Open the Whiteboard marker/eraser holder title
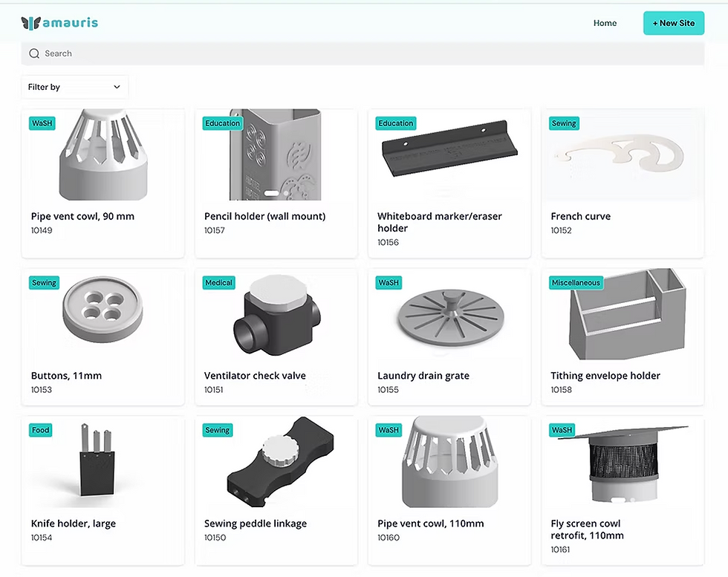 [x=439, y=222]
